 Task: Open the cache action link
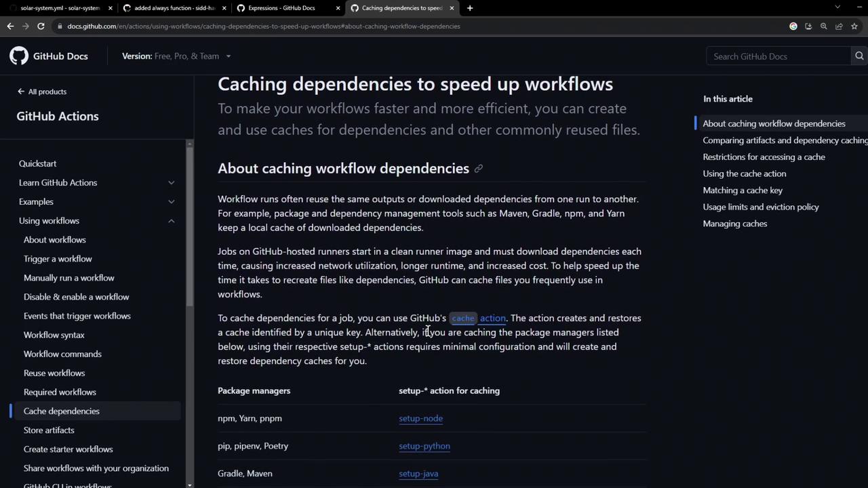coord(478,318)
